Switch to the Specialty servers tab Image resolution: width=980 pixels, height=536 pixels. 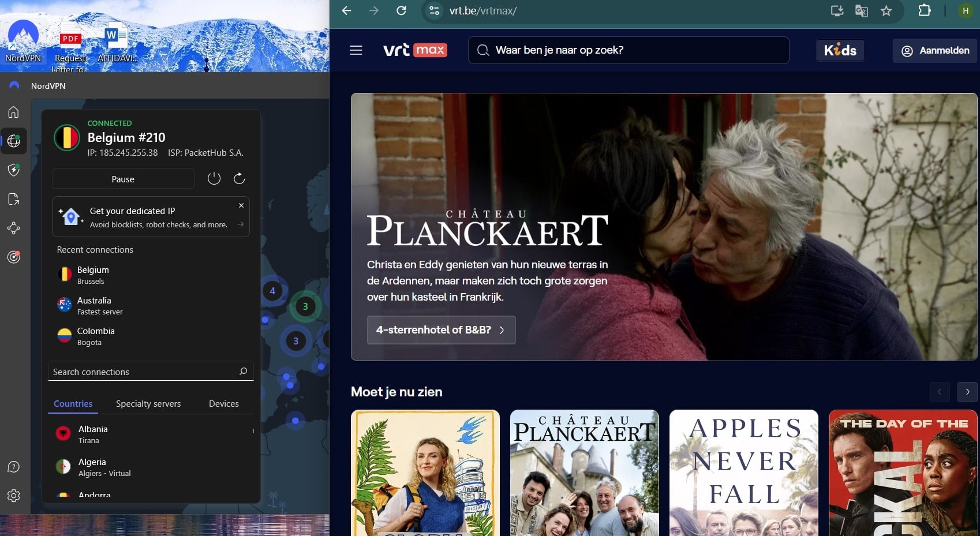click(148, 403)
